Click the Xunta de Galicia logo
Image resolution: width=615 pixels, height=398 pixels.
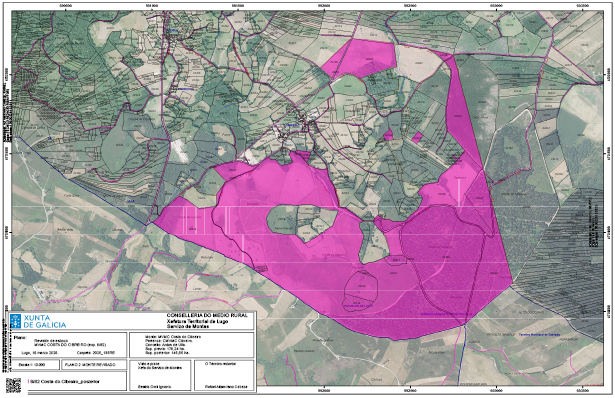(38, 321)
